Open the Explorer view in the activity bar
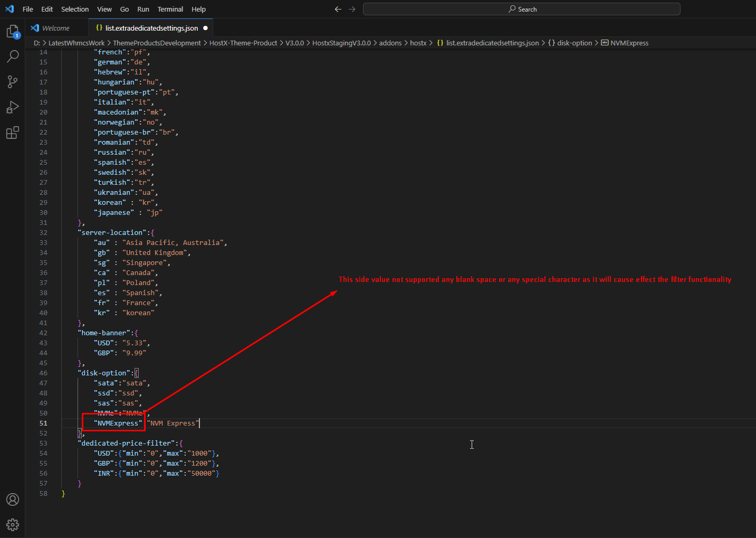 (x=13, y=32)
